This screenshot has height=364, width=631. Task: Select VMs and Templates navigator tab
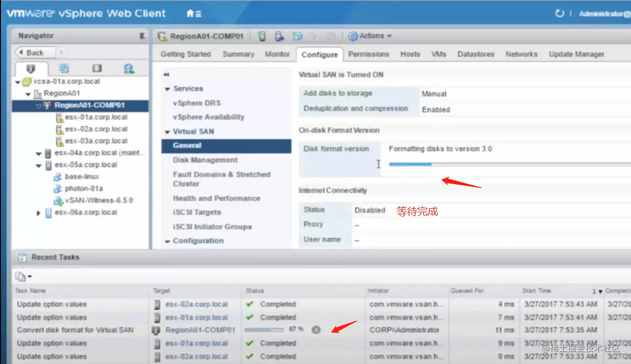64,69
